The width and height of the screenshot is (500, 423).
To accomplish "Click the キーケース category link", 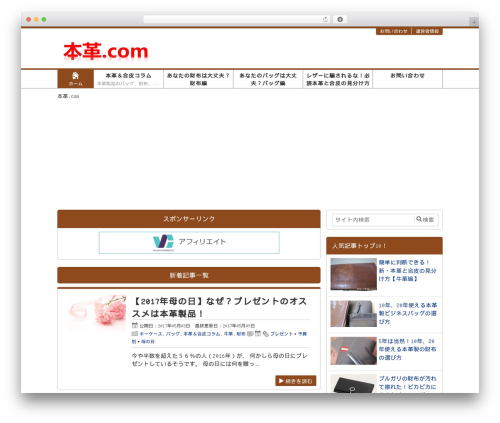I will 151,334.
